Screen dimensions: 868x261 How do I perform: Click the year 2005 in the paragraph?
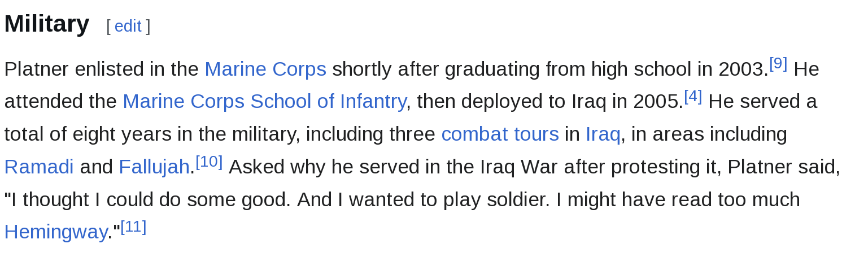[x=656, y=102]
